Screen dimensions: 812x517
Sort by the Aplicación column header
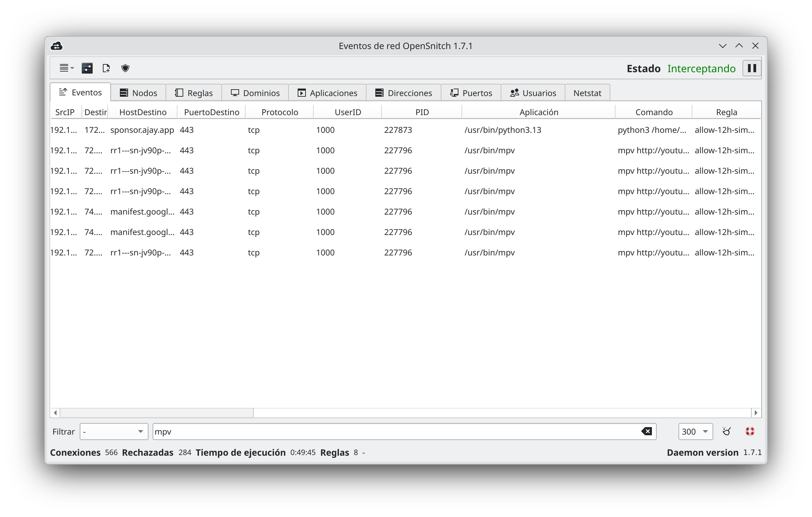pyautogui.click(x=538, y=112)
